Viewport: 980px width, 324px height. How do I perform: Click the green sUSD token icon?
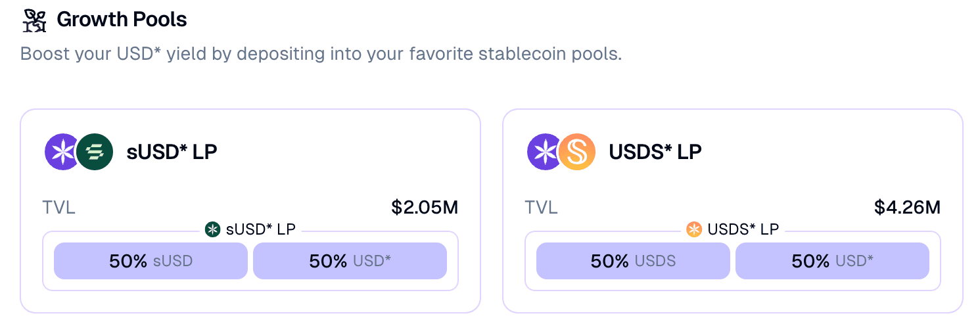[95, 152]
